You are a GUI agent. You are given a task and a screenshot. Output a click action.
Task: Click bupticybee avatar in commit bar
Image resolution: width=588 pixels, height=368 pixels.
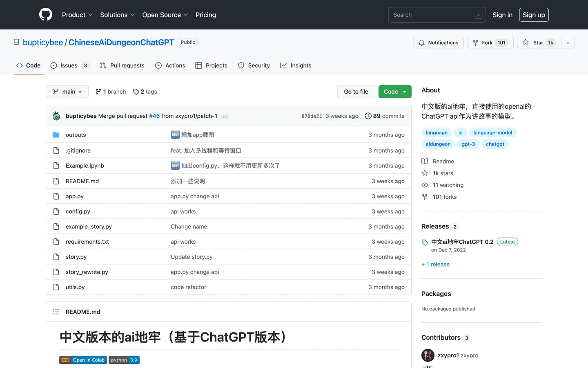(56, 116)
